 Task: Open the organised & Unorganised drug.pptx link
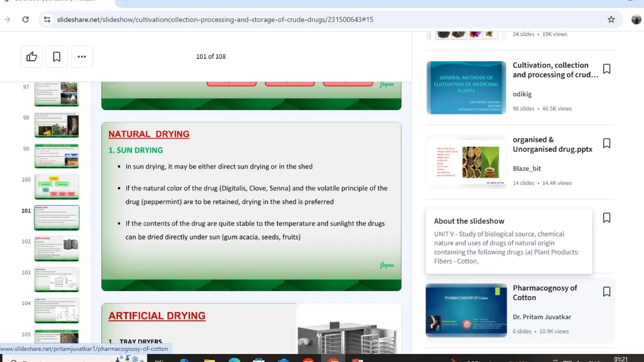click(552, 144)
